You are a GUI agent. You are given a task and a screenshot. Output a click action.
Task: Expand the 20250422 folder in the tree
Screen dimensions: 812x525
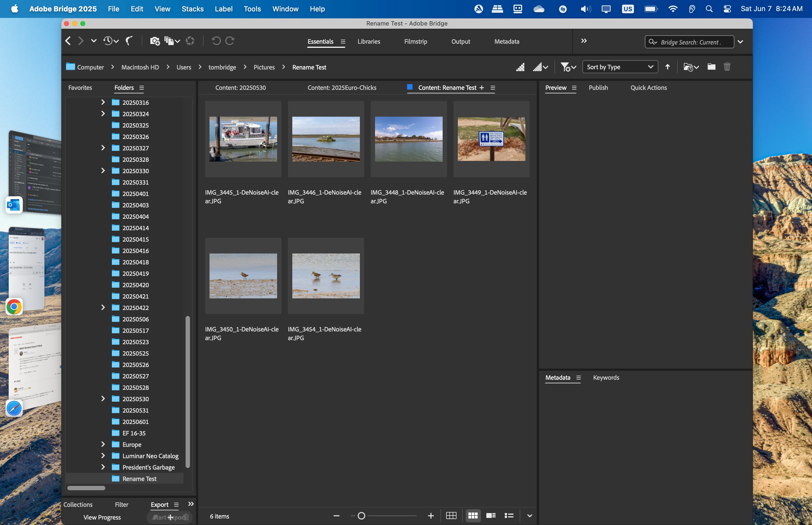tap(103, 308)
